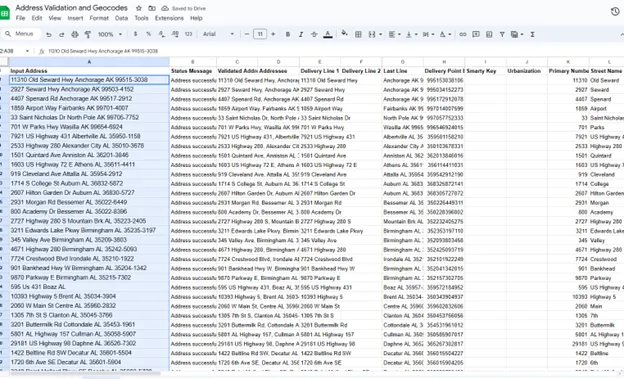This screenshot has height=379, width=624.
Task: Format as currency with dollar icon
Action: (x=135, y=34)
